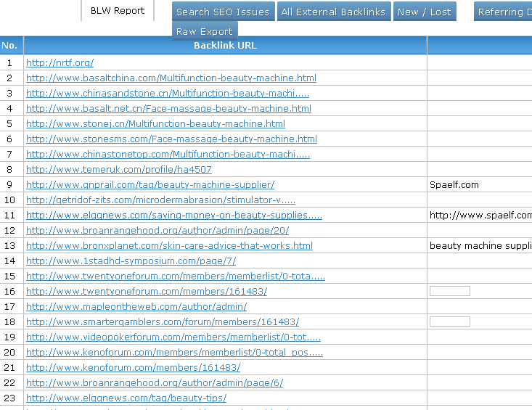Visit the bronxplanet.com skin-care link
The height and width of the screenshot is (410, 532).
coord(169,246)
